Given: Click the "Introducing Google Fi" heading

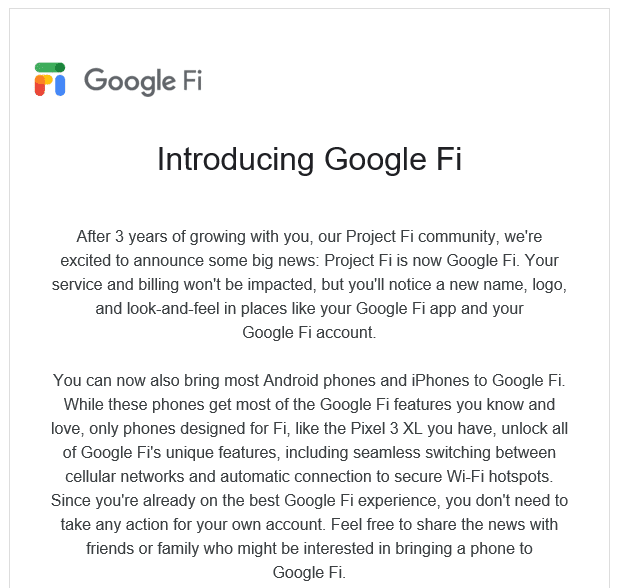Looking at the screenshot, I should point(309,160).
